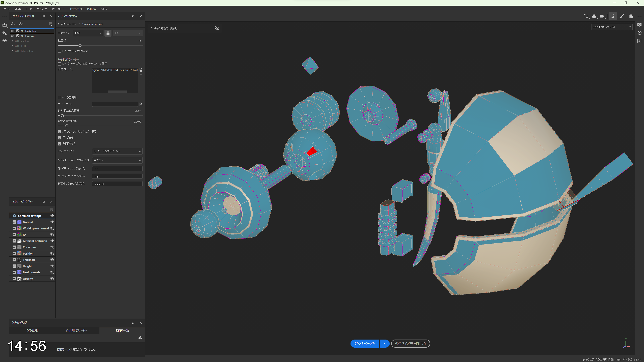Click the camera screenshot icon in top toolbar

tap(631, 16)
